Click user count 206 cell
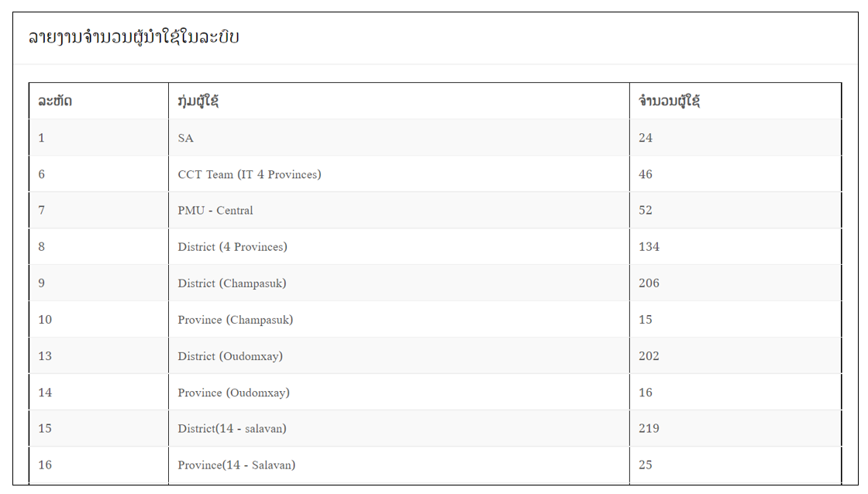The image size is (868, 494). tap(735, 283)
